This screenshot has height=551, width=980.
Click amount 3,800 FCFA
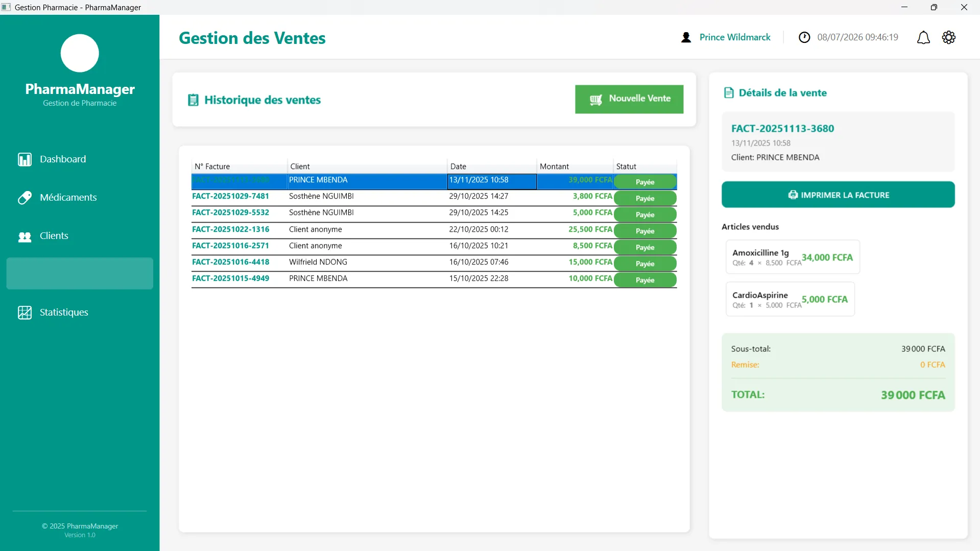tap(592, 196)
